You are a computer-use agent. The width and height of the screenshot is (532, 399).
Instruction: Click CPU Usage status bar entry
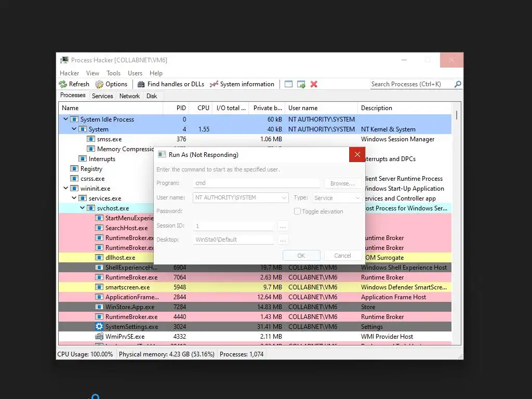85,354
